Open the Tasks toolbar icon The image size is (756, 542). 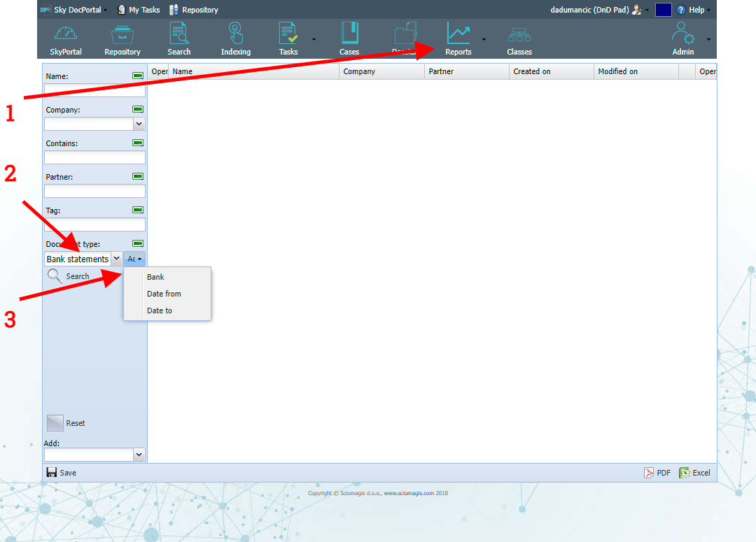[x=288, y=39]
